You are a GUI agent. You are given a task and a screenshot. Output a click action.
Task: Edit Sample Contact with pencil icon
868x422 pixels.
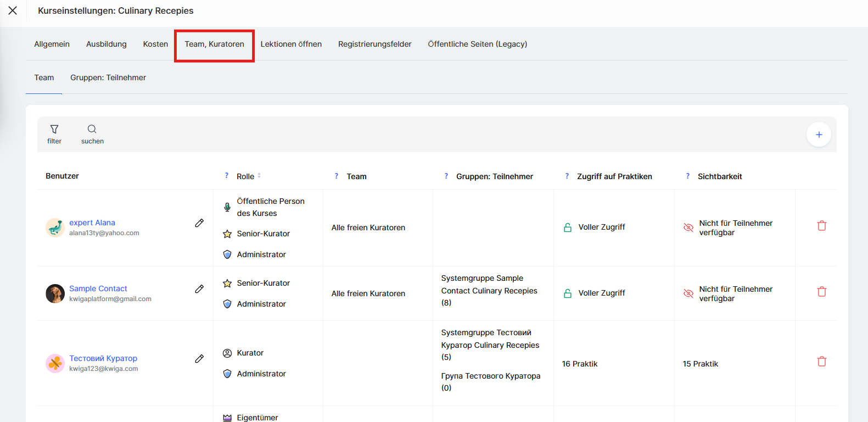(x=199, y=289)
